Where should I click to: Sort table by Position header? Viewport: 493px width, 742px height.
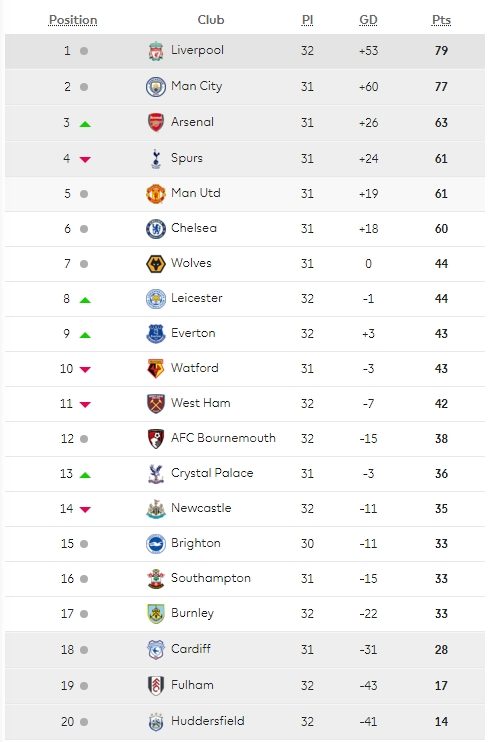[73, 20]
